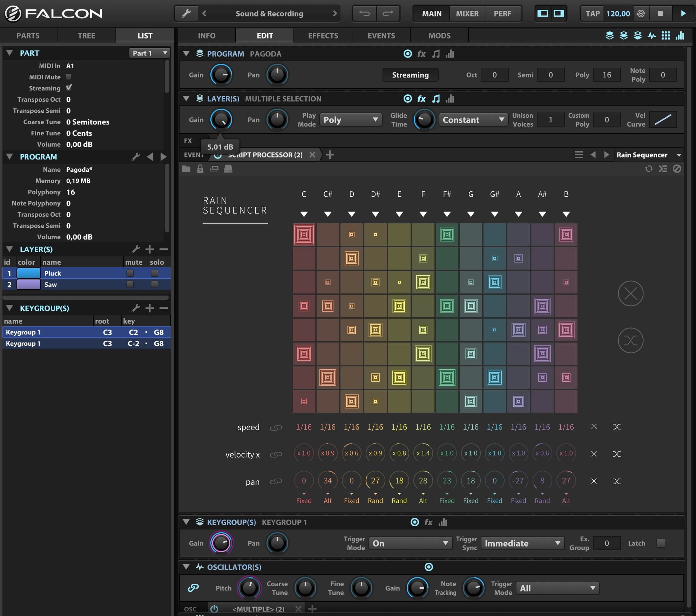Show the left sidebar panel toggle
The height and width of the screenshot is (616, 696).
[543, 14]
